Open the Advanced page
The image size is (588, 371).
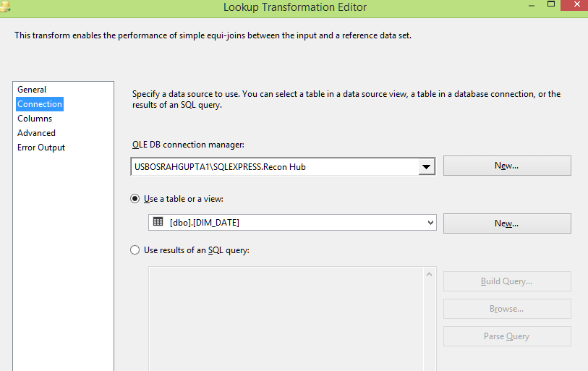tap(36, 133)
